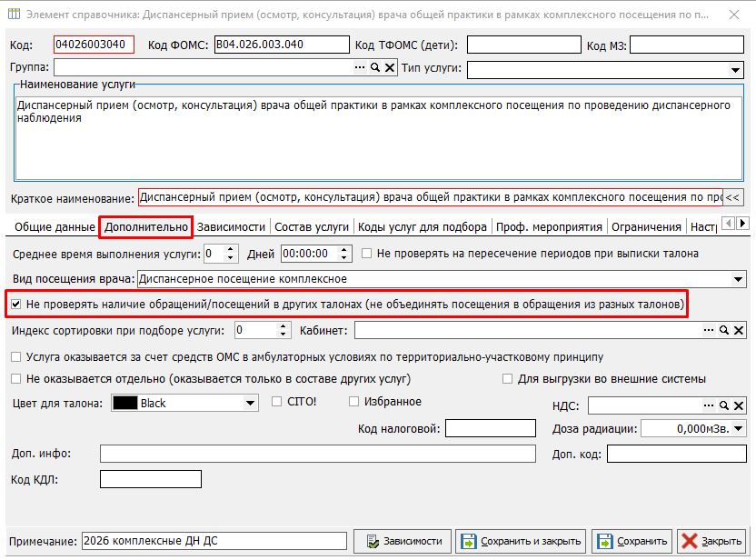The height and width of the screenshot is (560, 756).
Task: Uncheck 'Не проверять наличие обращений/посещений' checkbox
Action: 16,305
